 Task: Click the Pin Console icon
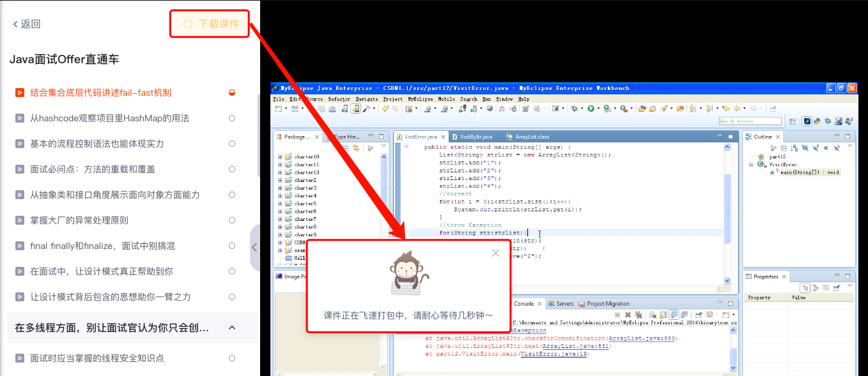(699, 315)
